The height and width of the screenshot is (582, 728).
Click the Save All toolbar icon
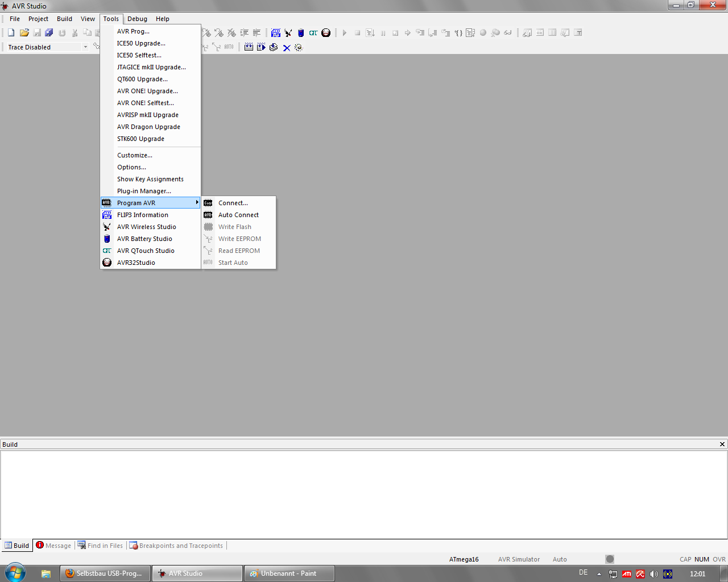[49, 33]
